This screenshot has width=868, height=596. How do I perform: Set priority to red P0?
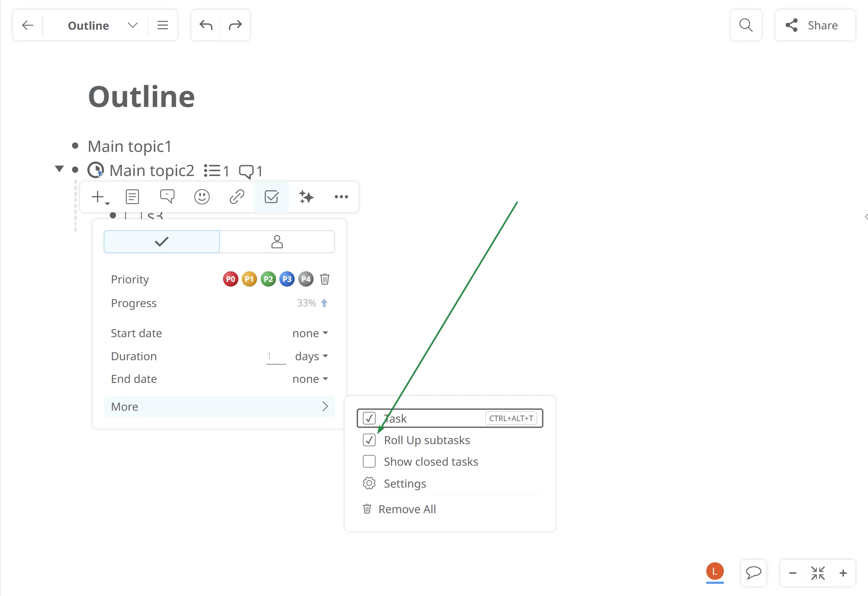pyautogui.click(x=230, y=279)
